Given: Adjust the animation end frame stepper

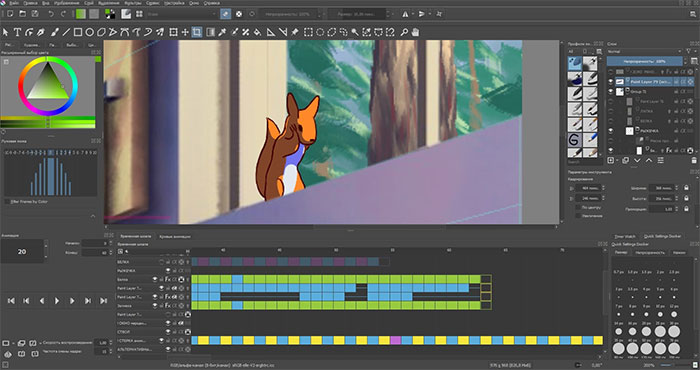Looking at the screenshot, I should pyautogui.click(x=111, y=253).
